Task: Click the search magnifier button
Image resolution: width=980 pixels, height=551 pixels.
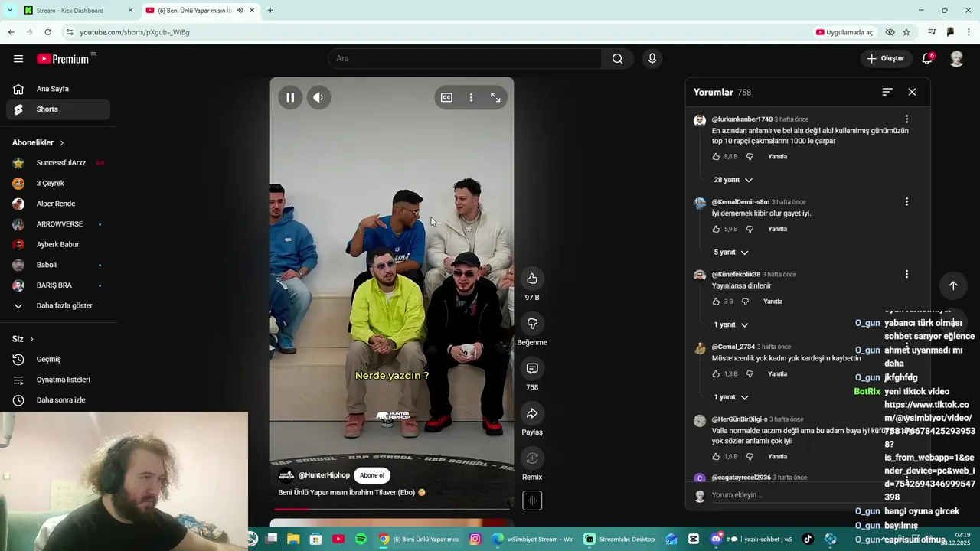Action: (x=617, y=59)
